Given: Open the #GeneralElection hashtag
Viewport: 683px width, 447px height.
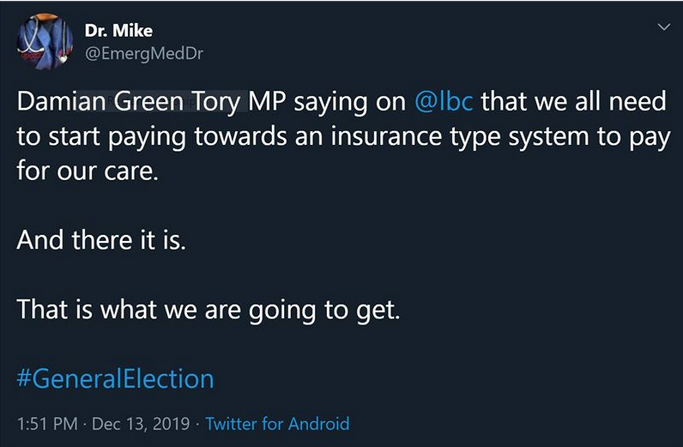Looking at the screenshot, I should pyautogui.click(x=116, y=379).
